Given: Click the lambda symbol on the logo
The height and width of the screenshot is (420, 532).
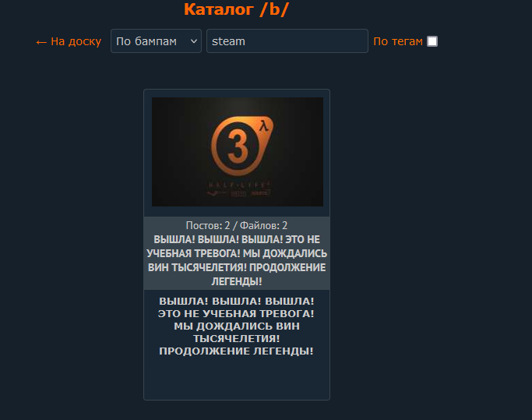Looking at the screenshot, I should [264, 126].
